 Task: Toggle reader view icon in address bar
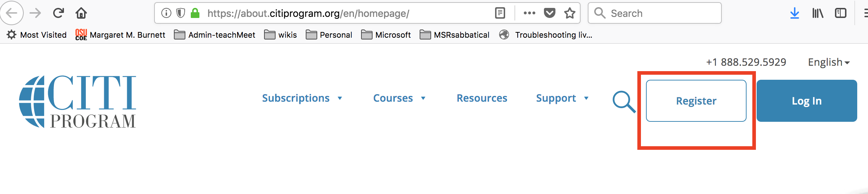500,13
